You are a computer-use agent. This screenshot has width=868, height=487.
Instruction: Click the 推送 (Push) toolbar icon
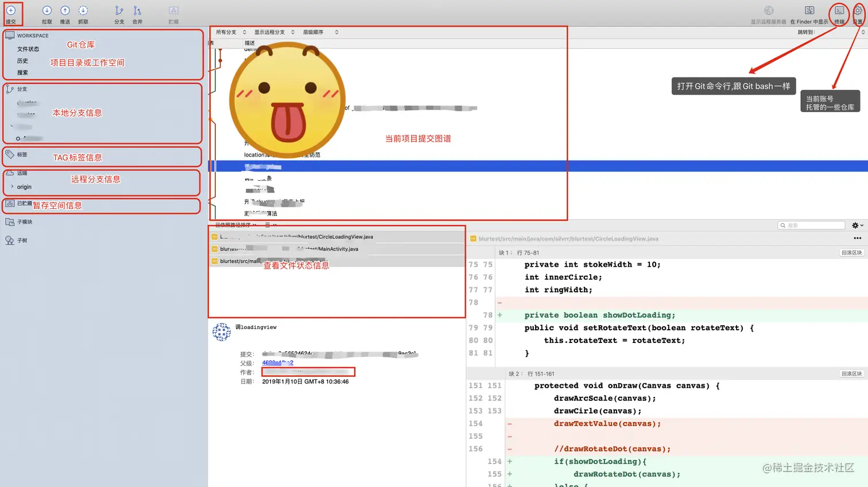(65, 11)
